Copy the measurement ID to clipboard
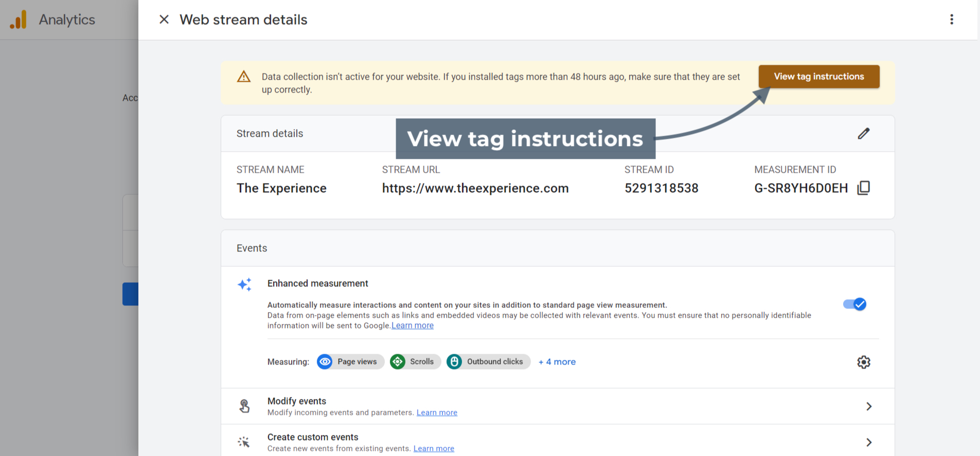 pyautogui.click(x=863, y=188)
